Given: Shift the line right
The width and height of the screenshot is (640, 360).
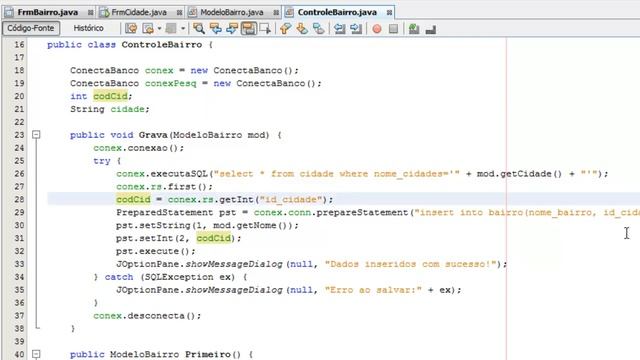Looking at the screenshot, I should point(356,28).
